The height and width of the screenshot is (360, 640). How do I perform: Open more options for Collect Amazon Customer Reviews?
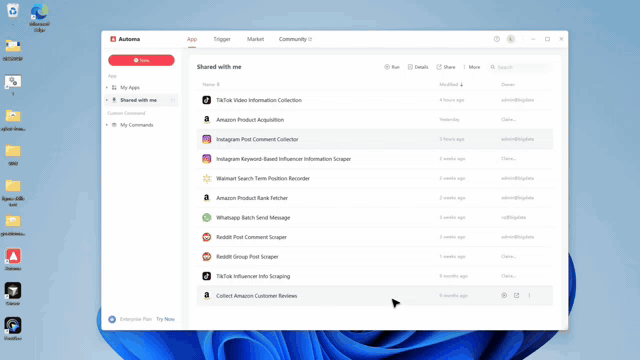point(529,296)
